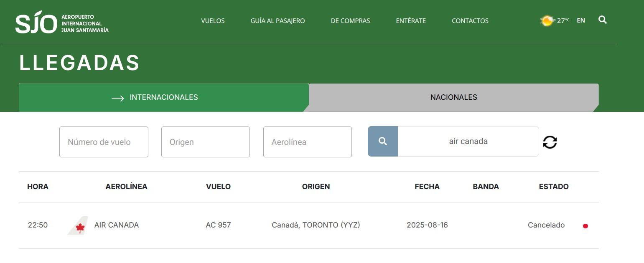644x263 pixels.
Task: Click the weather sun icon
Action: coord(546,19)
